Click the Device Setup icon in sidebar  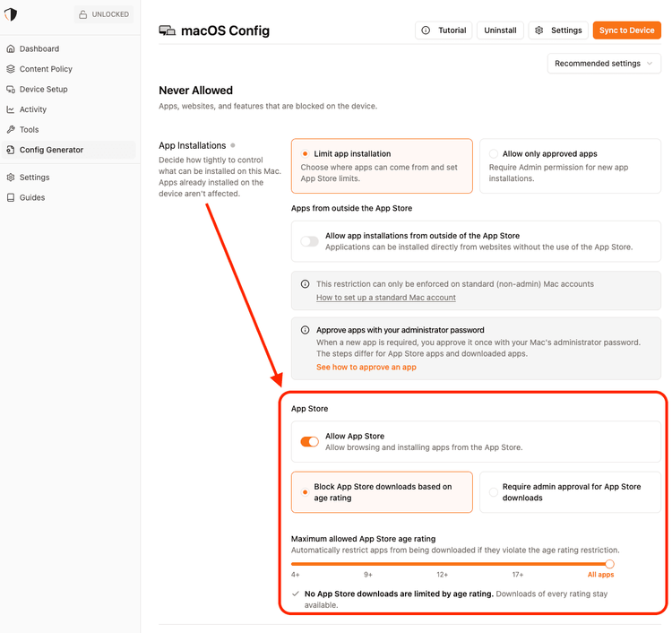point(11,89)
